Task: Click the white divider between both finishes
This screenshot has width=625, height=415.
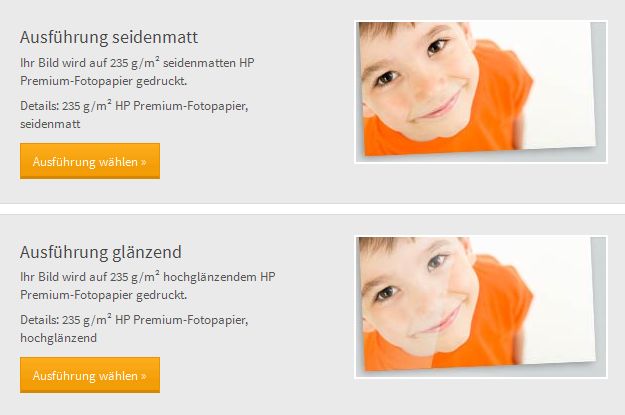Action: [x=312, y=209]
